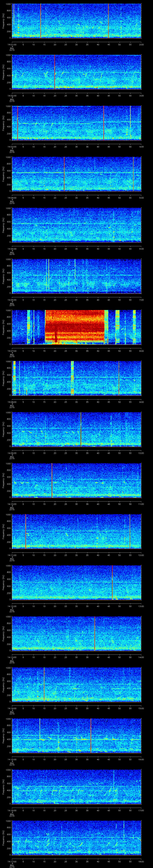Select the red marker near 3 s in the 14:03:00 spectrogram
Viewport: 153px width, 868px height.
(17, 123)
